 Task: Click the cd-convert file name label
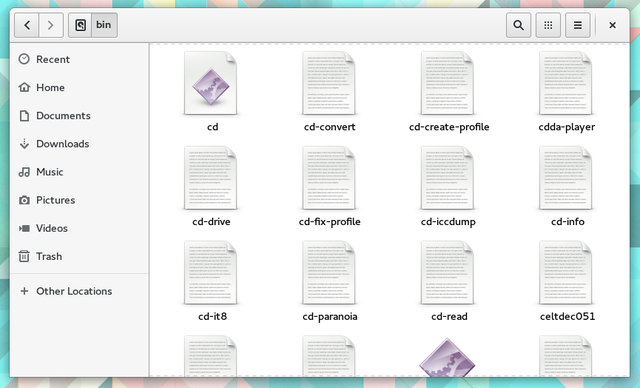click(x=330, y=127)
